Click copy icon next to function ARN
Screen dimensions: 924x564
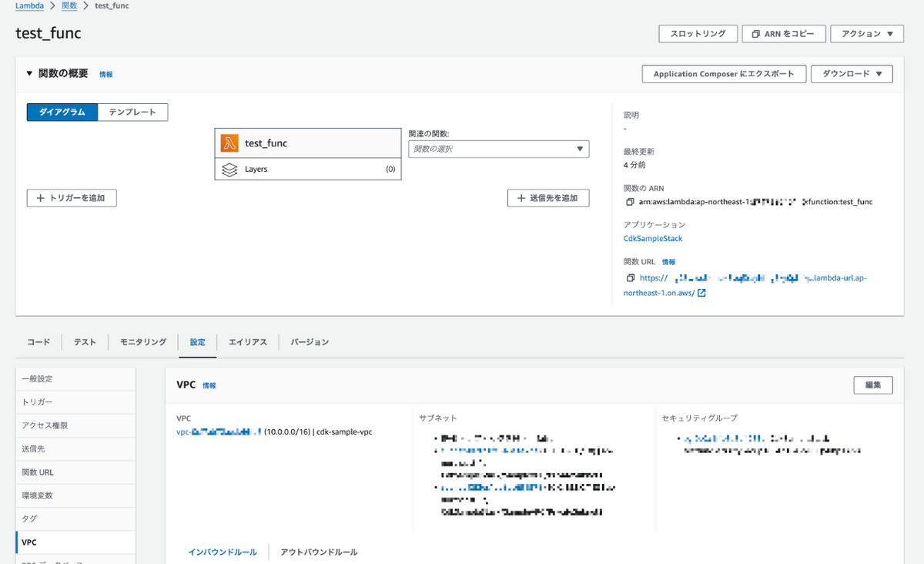click(x=631, y=202)
